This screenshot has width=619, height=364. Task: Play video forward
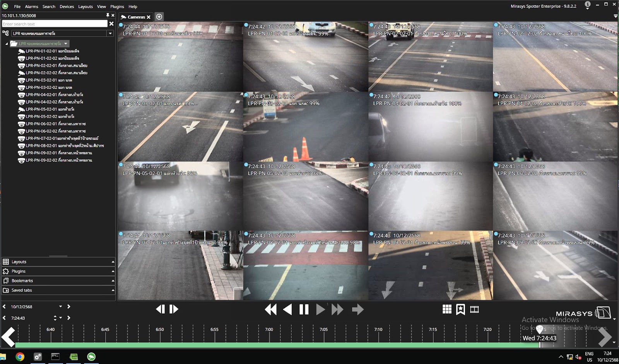(x=321, y=309)
